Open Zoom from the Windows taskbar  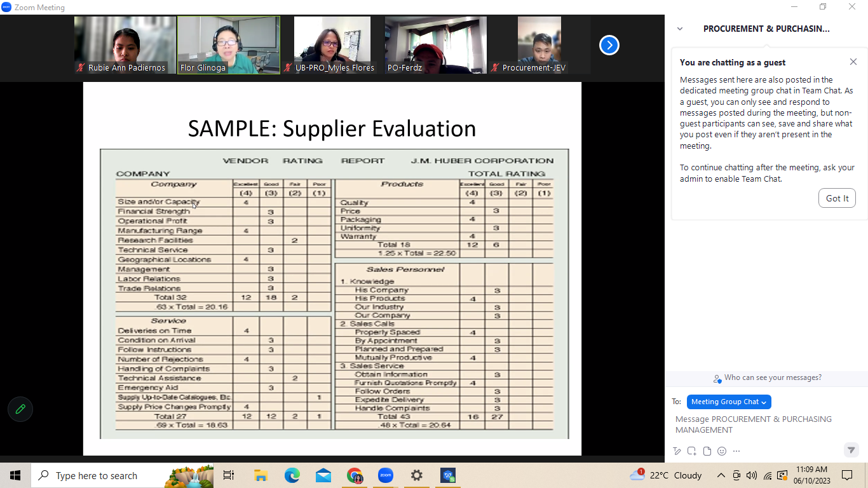click(x=385, y=475)
